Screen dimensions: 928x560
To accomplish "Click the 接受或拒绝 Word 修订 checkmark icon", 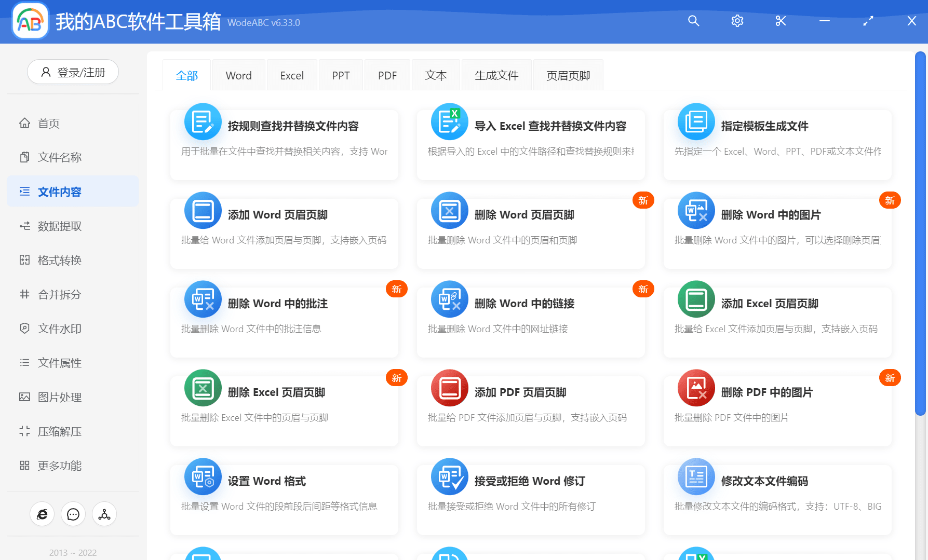I will point(449,477).
